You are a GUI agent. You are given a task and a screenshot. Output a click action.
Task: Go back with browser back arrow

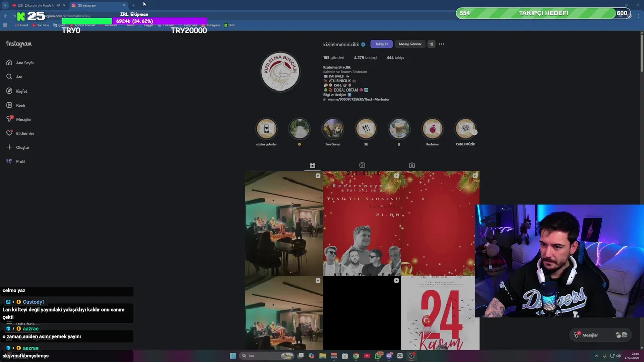point(6,16)
